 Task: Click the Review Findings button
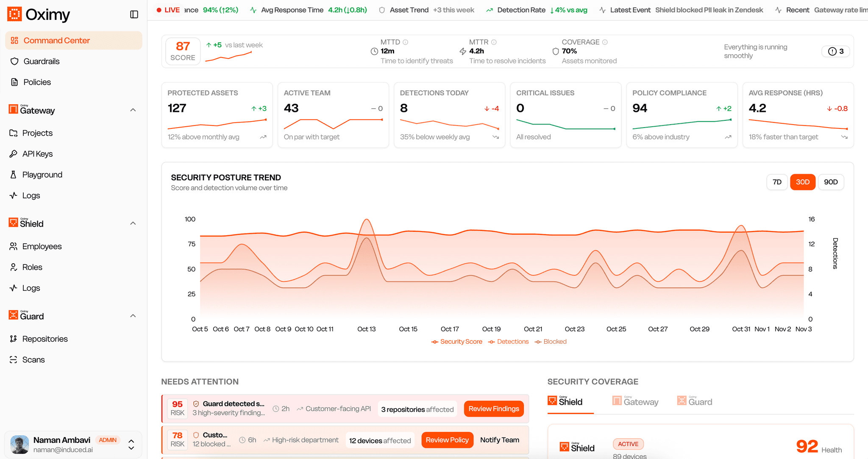tap(494, 409)
